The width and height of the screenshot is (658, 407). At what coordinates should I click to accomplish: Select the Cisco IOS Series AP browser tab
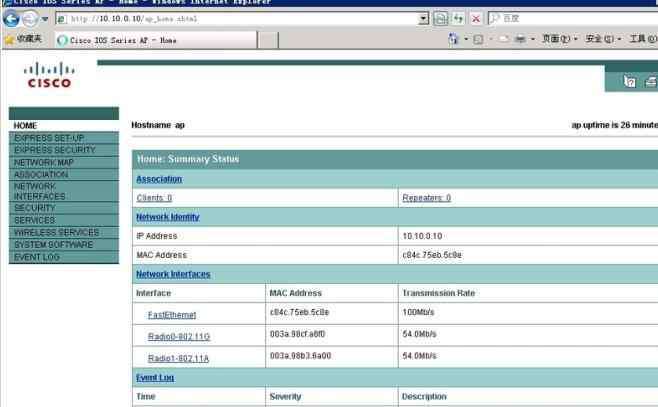tap(156, 40)
